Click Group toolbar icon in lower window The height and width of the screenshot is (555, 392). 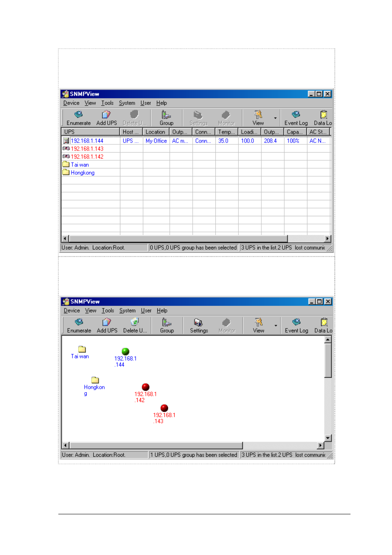pyautogui.click(x=167, y=325)
